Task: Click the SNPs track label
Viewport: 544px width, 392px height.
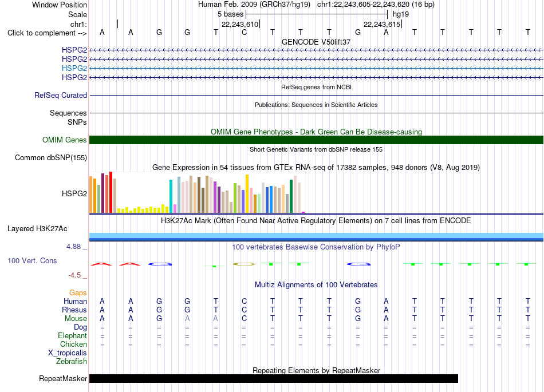Action: click(x=77, y=122)
